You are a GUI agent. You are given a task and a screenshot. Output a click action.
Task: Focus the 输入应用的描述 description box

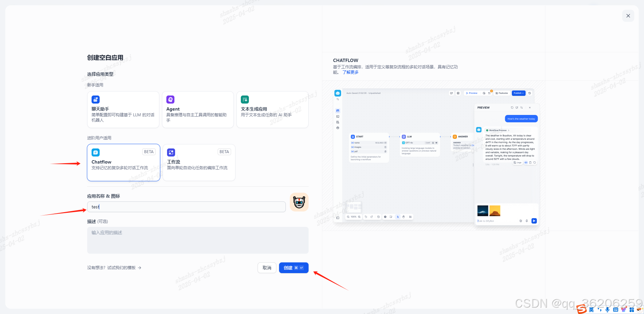coord(198,240)
